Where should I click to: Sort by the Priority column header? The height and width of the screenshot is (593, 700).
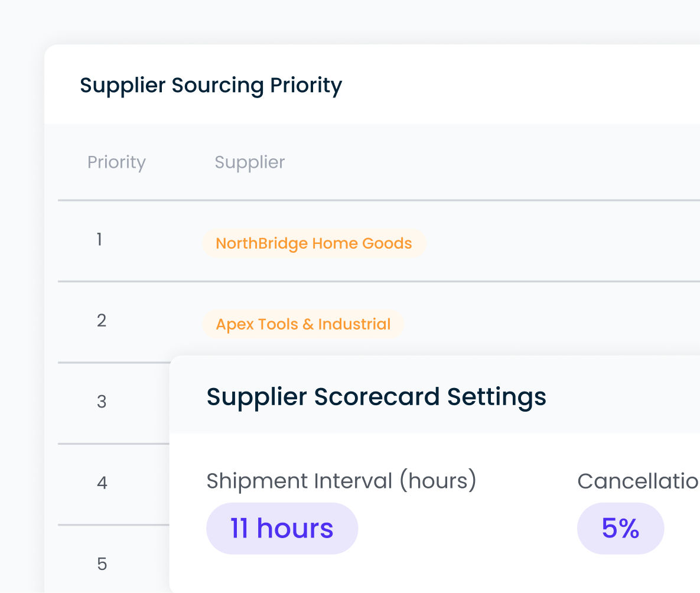116,162
